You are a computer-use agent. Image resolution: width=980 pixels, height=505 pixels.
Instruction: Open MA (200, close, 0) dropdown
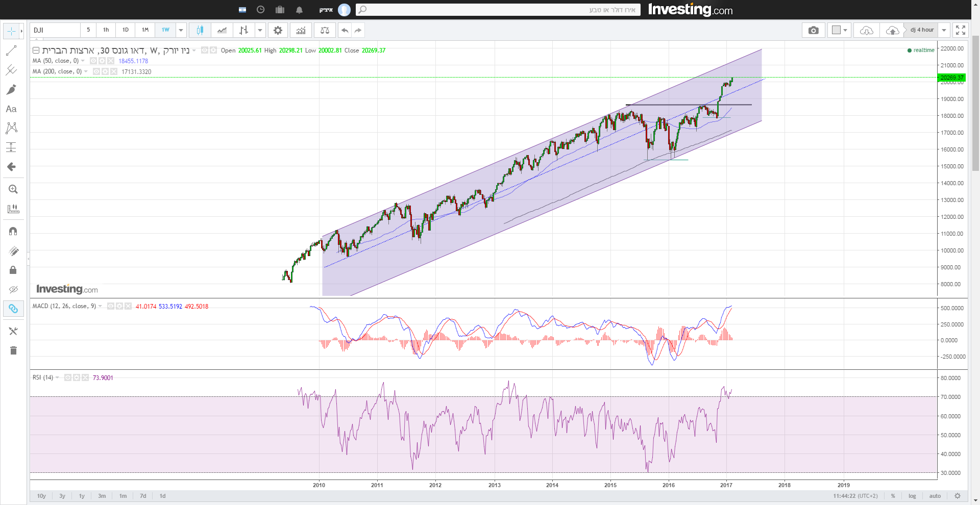86,71
